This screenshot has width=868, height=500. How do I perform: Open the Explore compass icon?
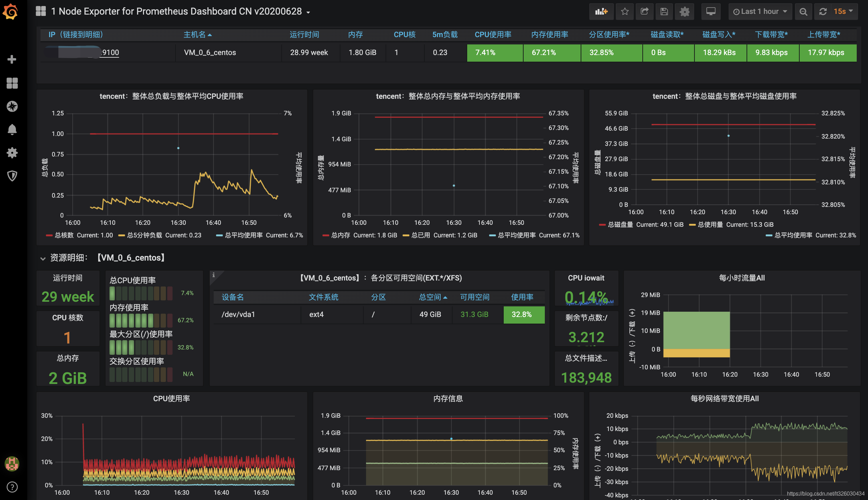click(12, 106)
